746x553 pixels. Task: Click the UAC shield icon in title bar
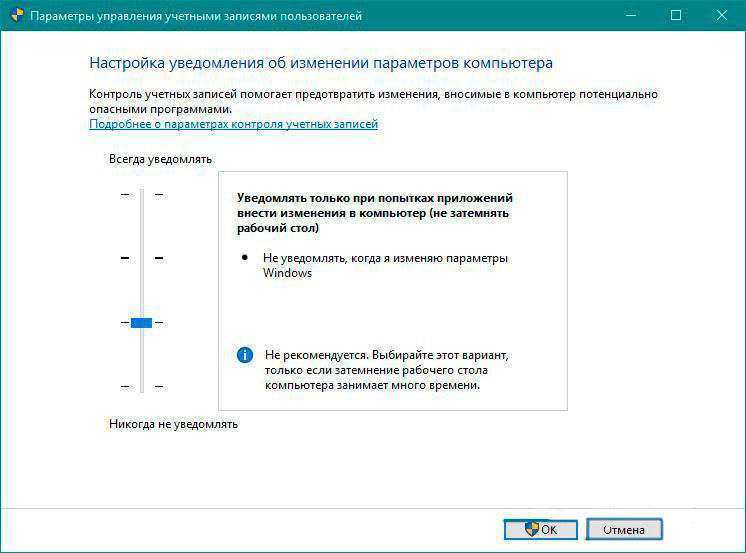click(x=14, y=16)
